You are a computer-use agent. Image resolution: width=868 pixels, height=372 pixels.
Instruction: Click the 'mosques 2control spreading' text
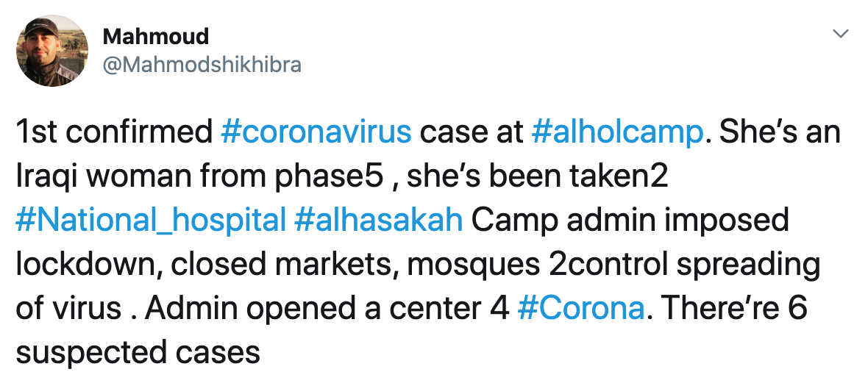pyautogui.click(x=613, y=265)
